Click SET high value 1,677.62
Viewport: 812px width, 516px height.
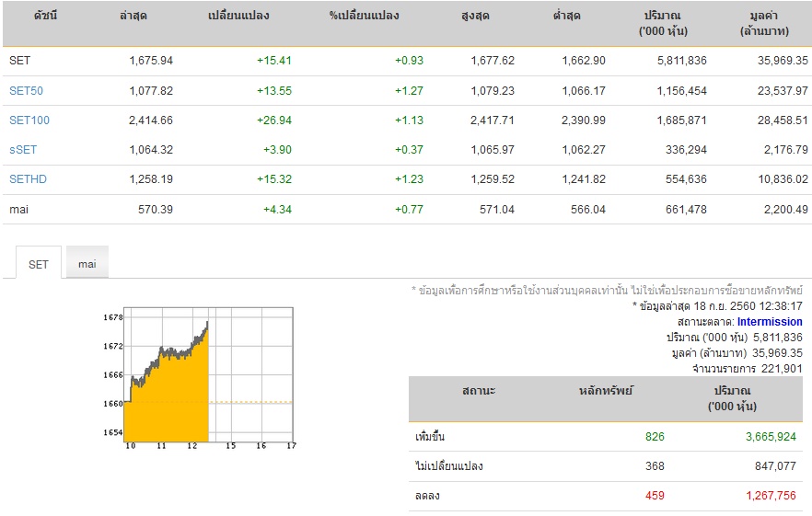[493, 61]
